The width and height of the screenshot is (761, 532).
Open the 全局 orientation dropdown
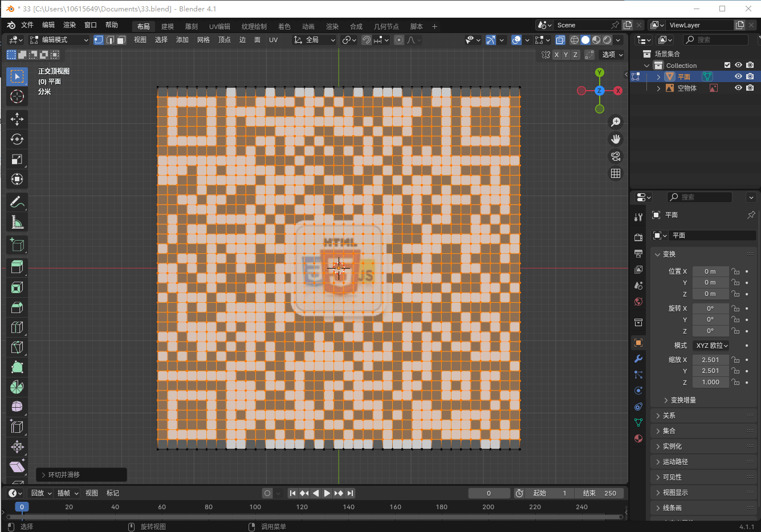315,40
